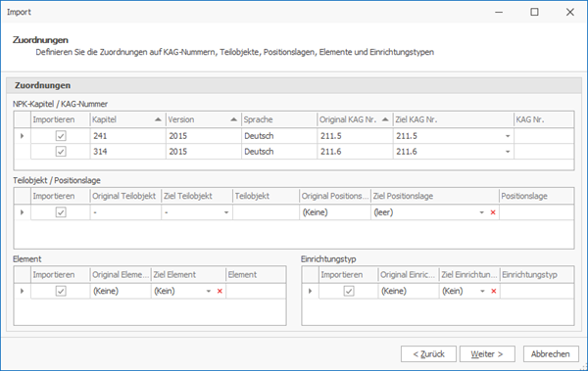Click empty Positionslage cell in Teilobjekt row
The width and height of the screenshot is (588, 371).
pos(537,212)
